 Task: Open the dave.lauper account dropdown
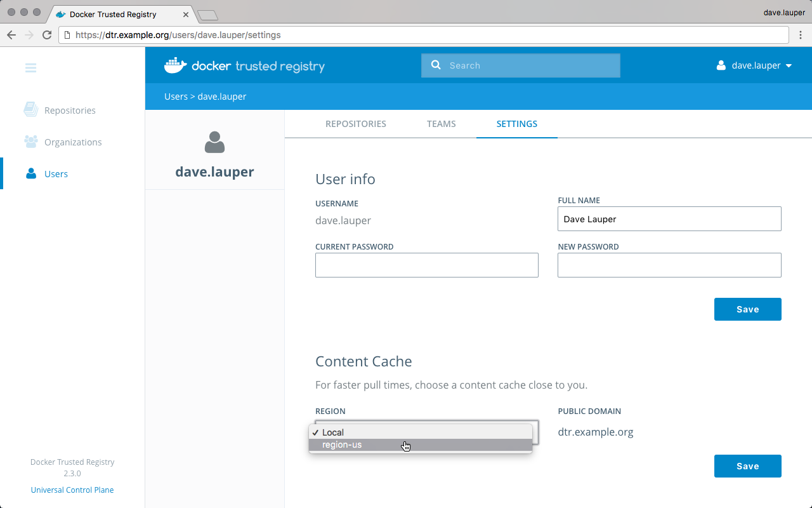click(x=754, y=65)
